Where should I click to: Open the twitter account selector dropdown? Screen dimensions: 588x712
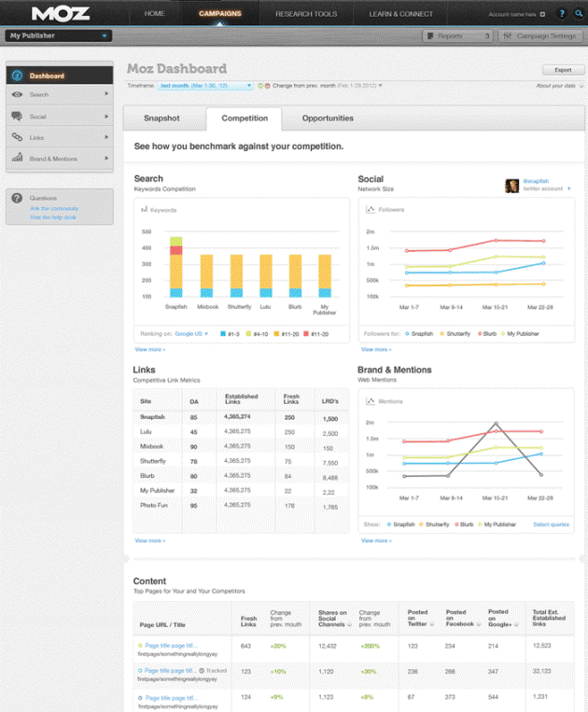(569, 188)
